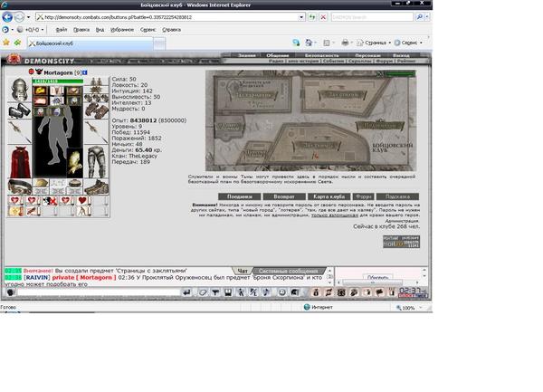This screenshot has height=392, width=543.
Task: Open the Форум submenu link
Action: tap(385, 61)
